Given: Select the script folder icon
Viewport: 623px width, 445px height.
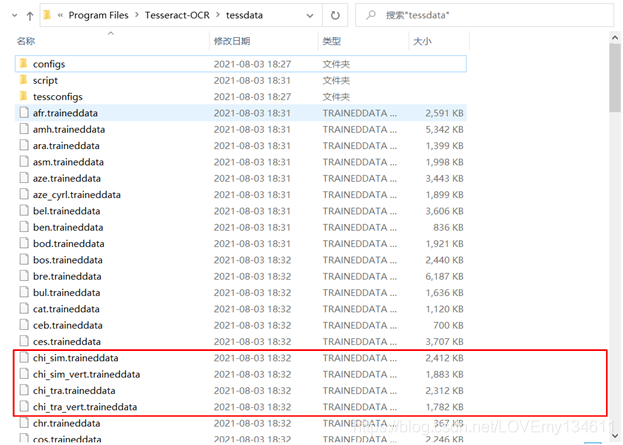Looking at the screenshot, I should click(23, 80).
